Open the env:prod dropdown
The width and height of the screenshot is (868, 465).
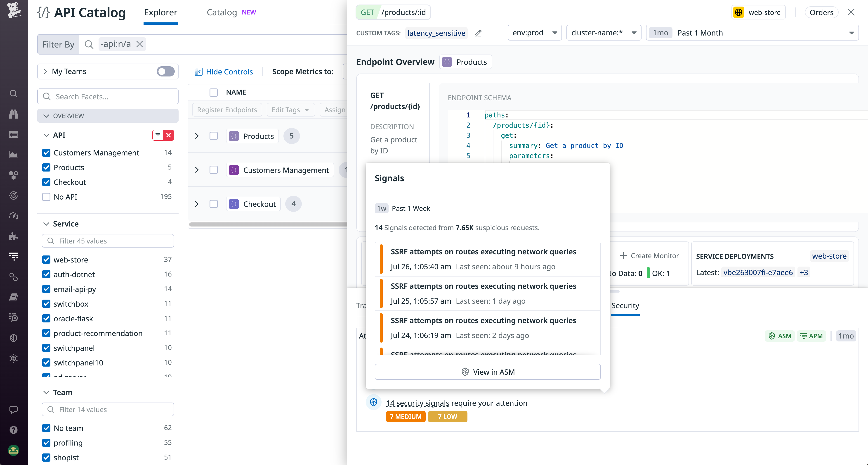534,33
